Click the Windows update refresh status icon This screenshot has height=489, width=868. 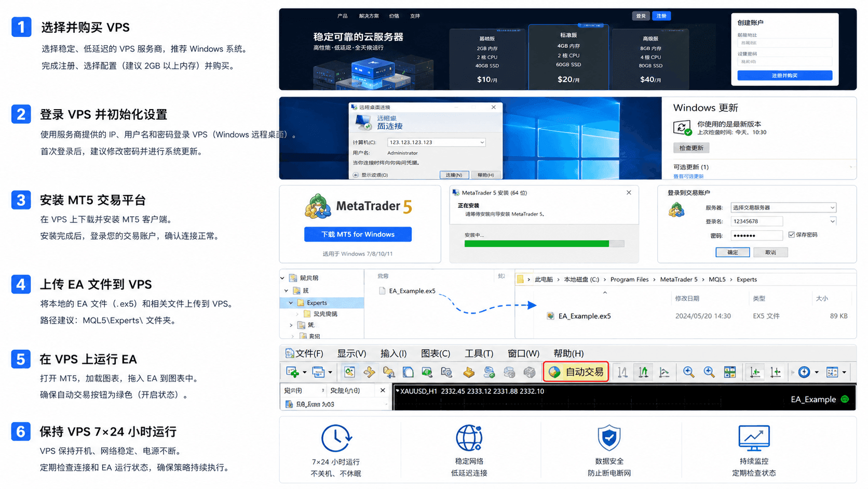(682, 127)
